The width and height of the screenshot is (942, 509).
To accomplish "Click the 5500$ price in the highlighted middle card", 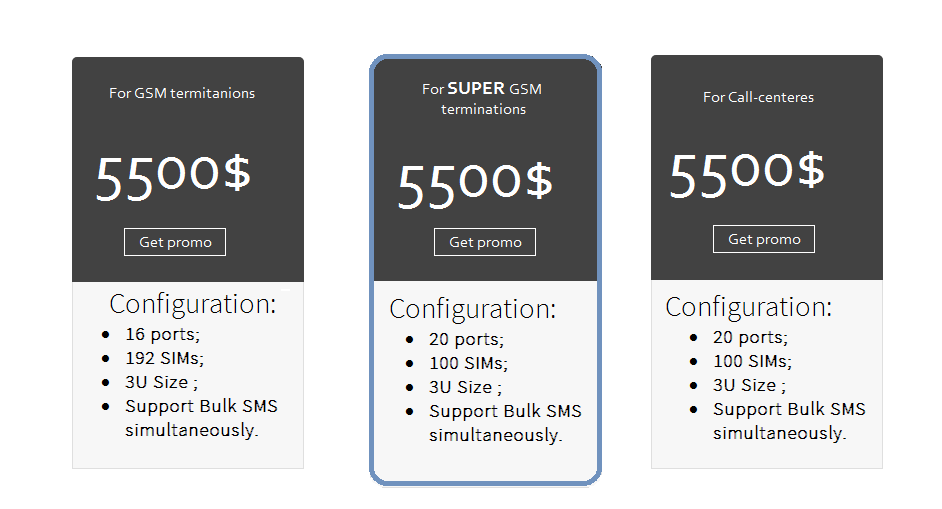I will 475,184.
